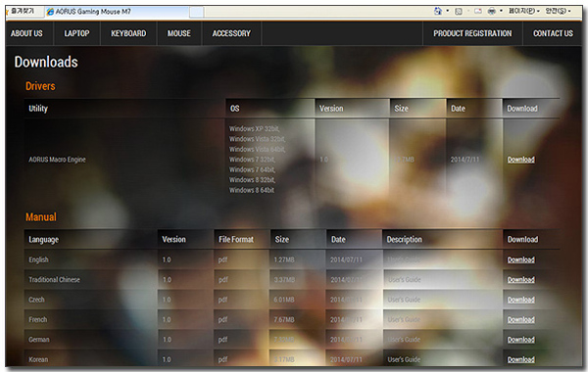
Task: Open the ACCESSORY navigation item
Action: click(x=231, y=33)
